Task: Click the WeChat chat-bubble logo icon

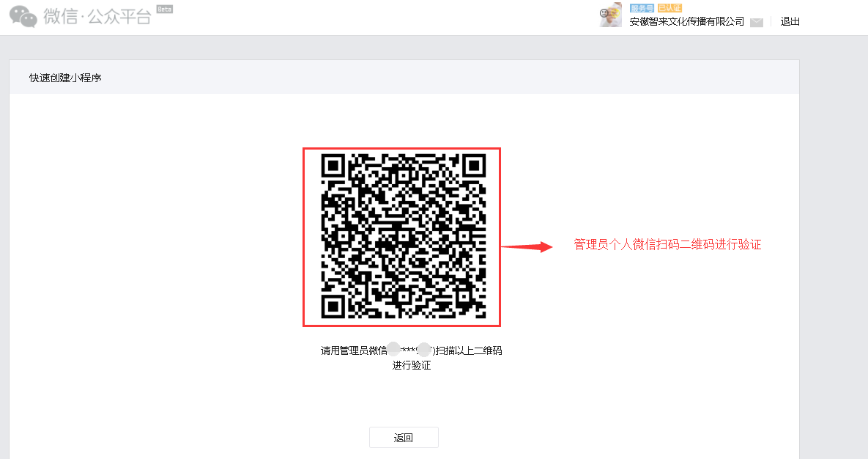Action: pos(23,17)
